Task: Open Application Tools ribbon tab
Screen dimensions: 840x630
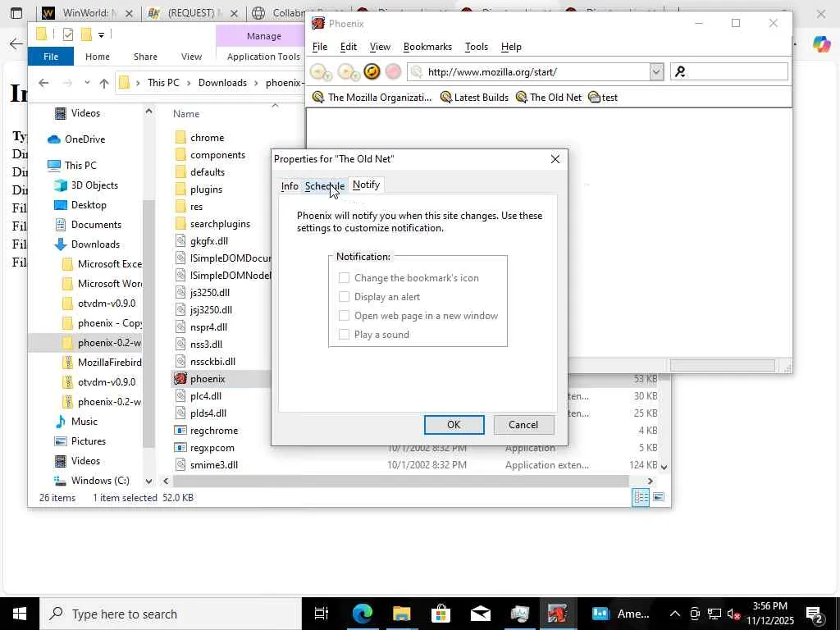Action: click(x=263, y=57)
